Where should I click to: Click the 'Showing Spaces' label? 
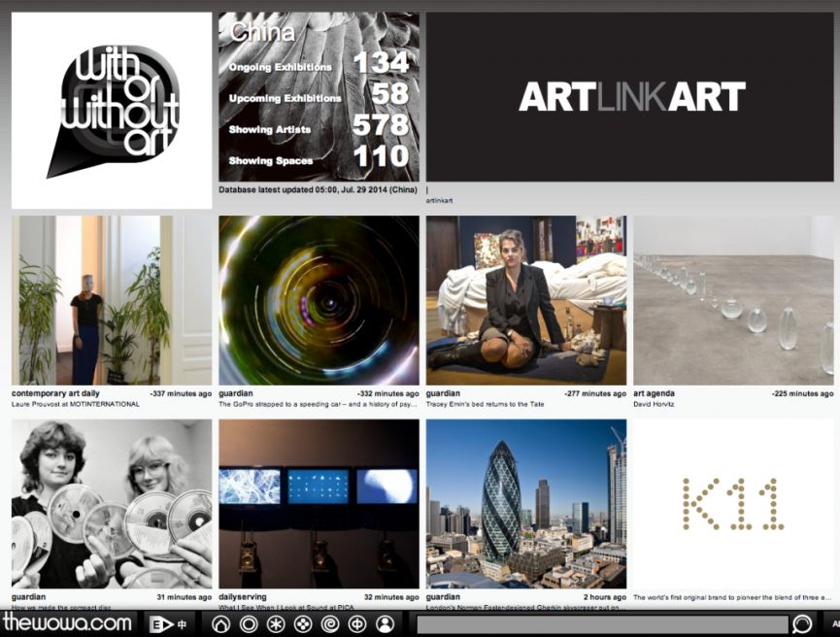tap(271, 161)
